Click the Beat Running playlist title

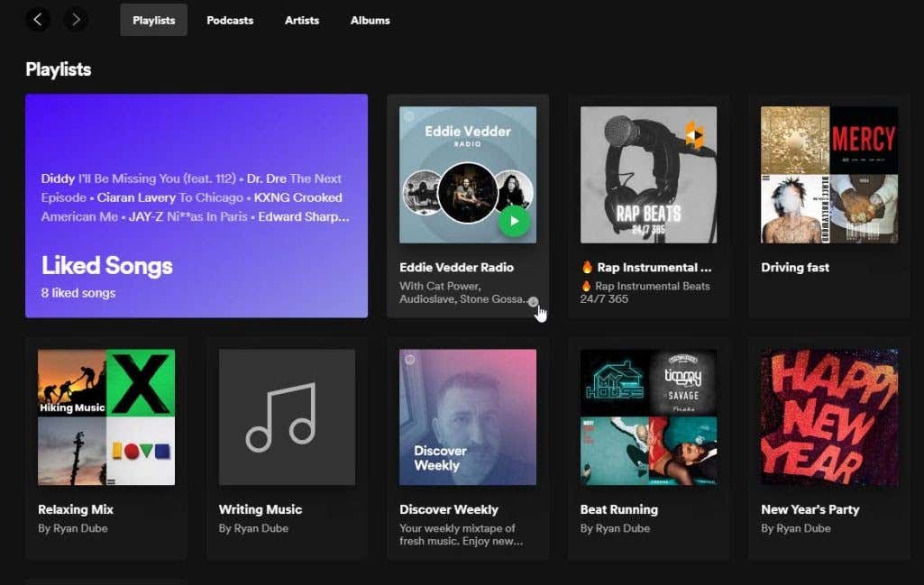[x=618, y=510]
